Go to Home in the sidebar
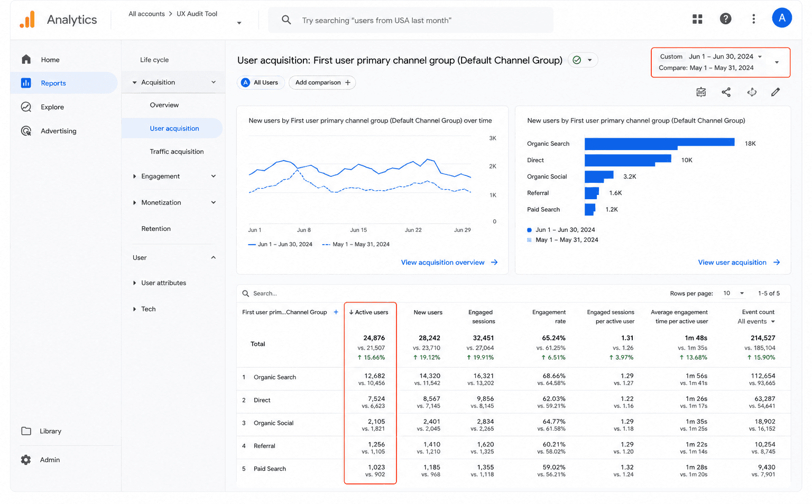The width and height of the screenshot is (812, 504). 50,60
